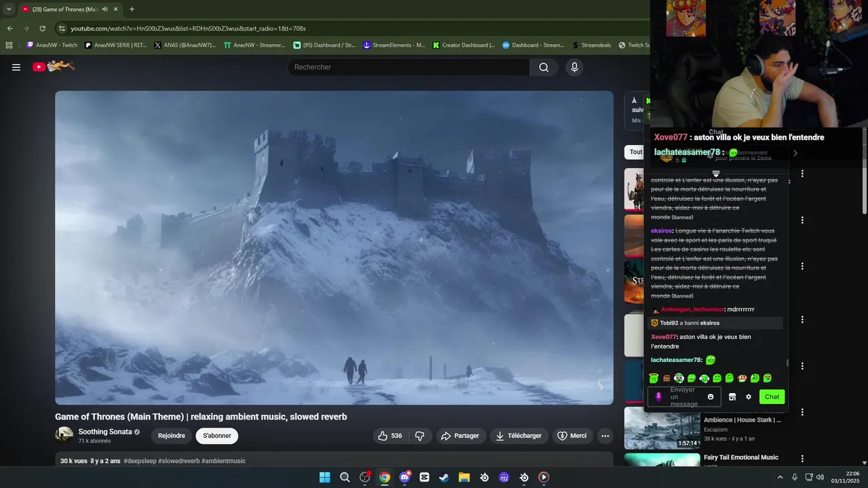Open House Stark ambience video thumbnail
The height and width of the screenshot is (488, 868).
(x=662, y=428)
